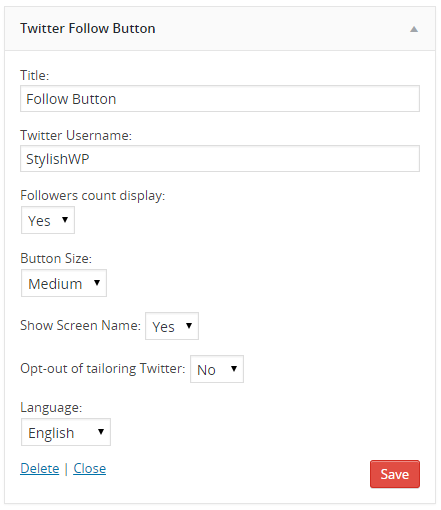Image resolution: width=441 pixels, height=510 pixels.
Task: Collapse the widget using the header triangle
Action: click(x=414, y=29)
